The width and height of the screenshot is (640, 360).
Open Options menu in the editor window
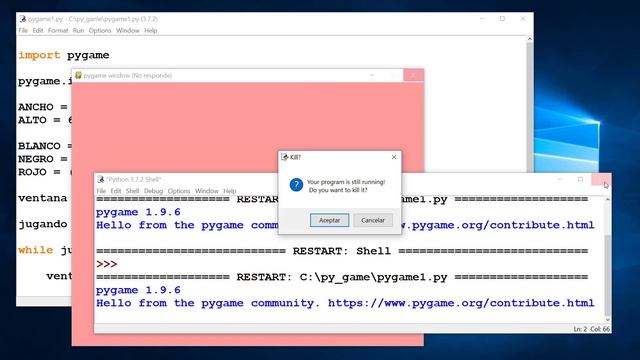pyautogui.click(x=100, y=31)
